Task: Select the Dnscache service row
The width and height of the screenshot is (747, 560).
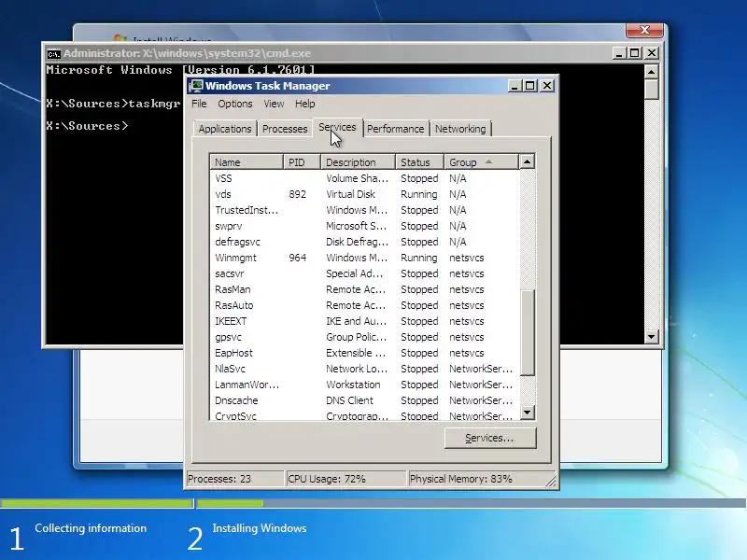Action: tap(365, 400)
